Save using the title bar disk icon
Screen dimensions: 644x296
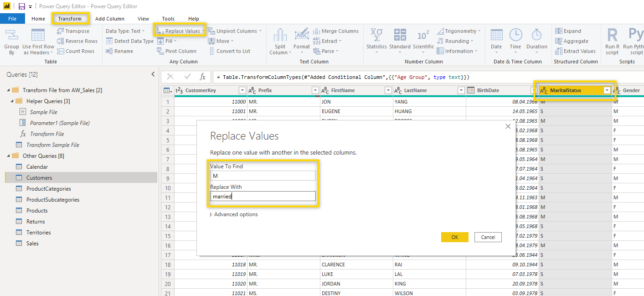click(21, 6)
